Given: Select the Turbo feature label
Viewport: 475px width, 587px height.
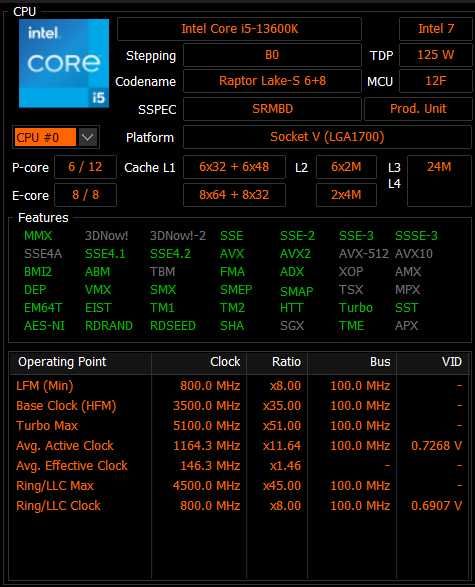Looking at the screenshot, I should (x=356, y=308).
